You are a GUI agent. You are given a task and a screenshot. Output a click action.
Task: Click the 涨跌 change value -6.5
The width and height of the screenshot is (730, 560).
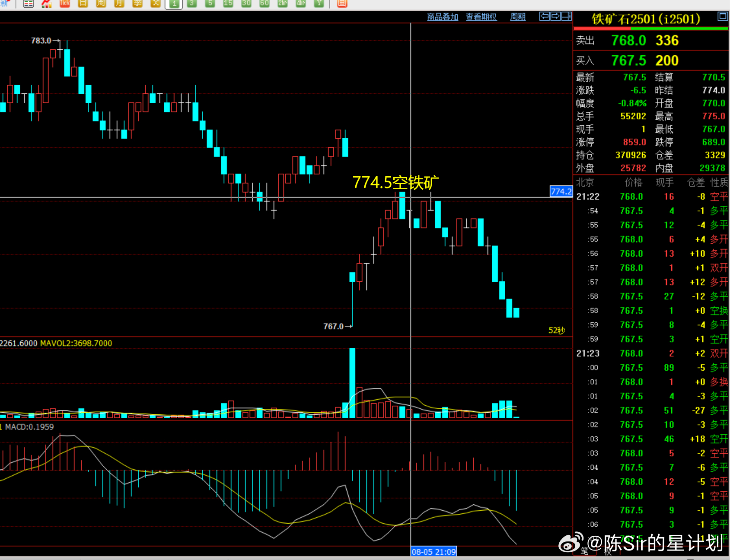click(638, 90)
